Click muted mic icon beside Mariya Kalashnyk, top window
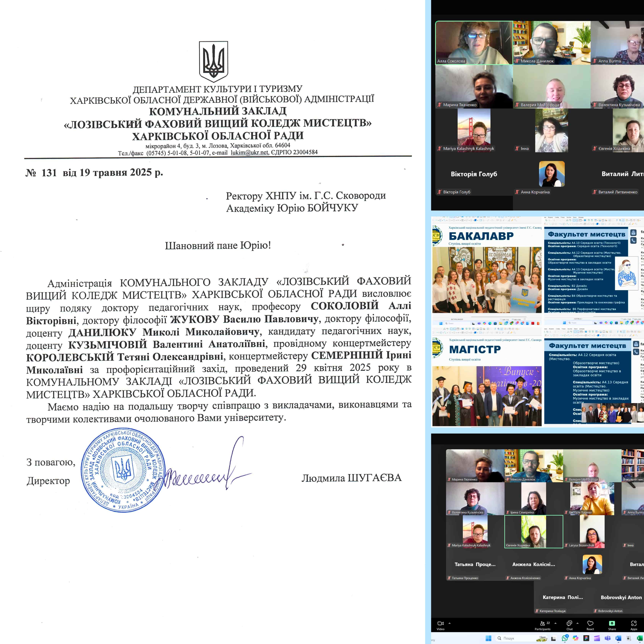644x644 pixels. 439,148
